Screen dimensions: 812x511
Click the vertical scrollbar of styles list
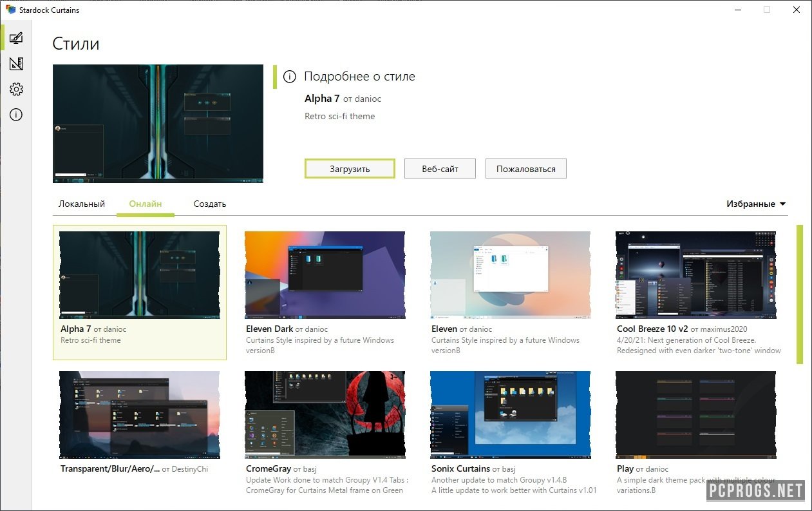[800, 294]
